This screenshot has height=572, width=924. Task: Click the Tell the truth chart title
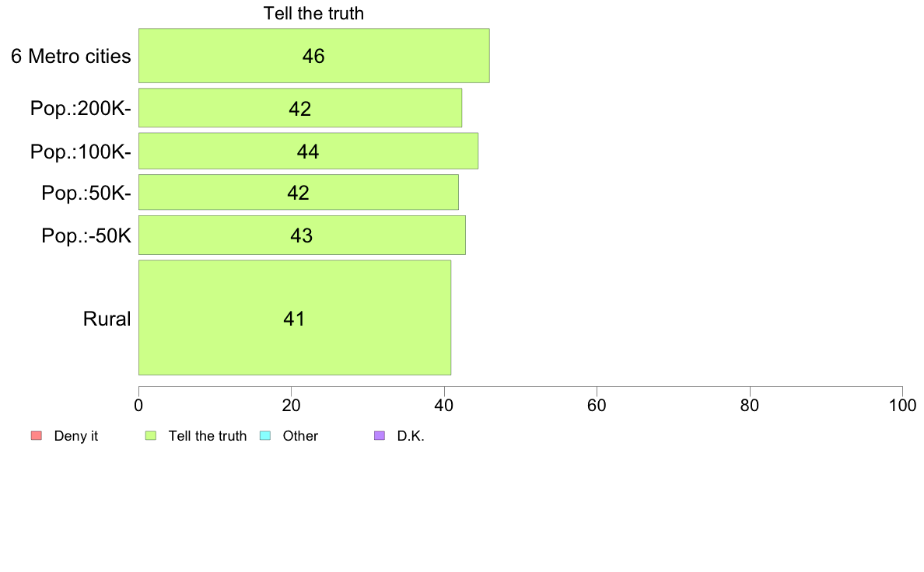(313, 13)
